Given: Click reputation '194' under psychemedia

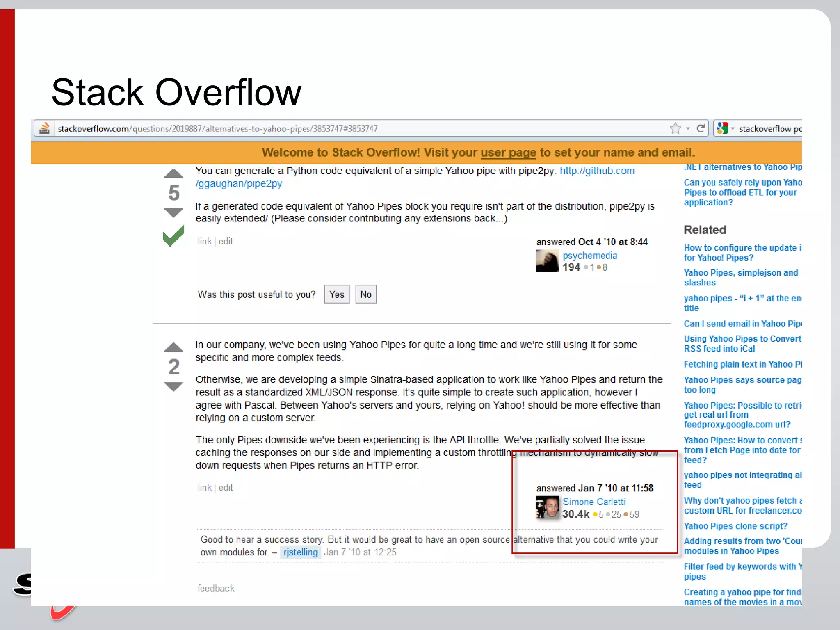Looking at the screenshot, I should (571, 267).
